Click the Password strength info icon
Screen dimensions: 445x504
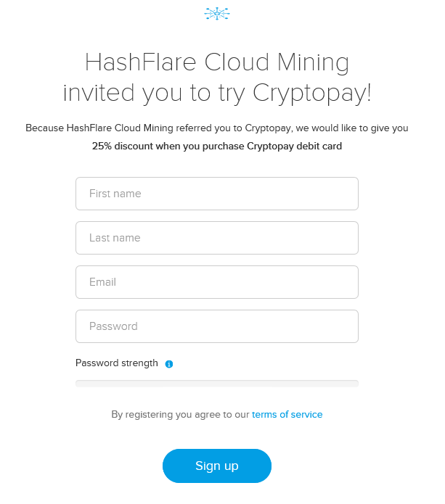169,364
